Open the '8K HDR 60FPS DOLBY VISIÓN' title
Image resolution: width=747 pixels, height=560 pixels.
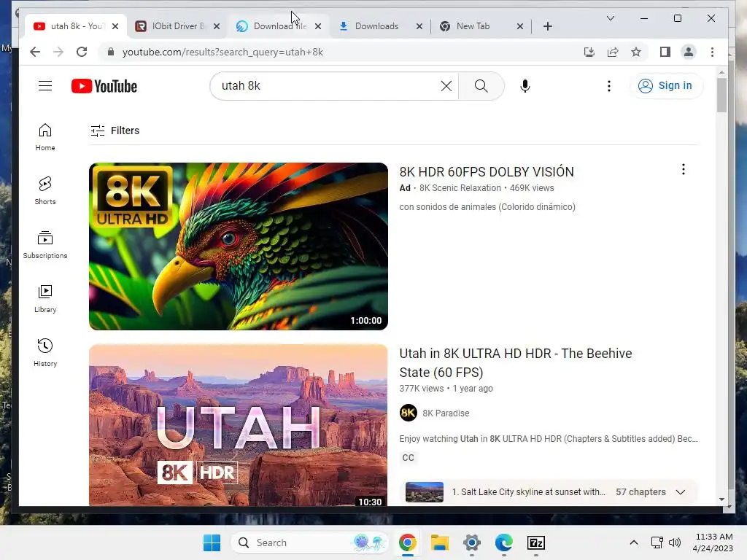487,171
